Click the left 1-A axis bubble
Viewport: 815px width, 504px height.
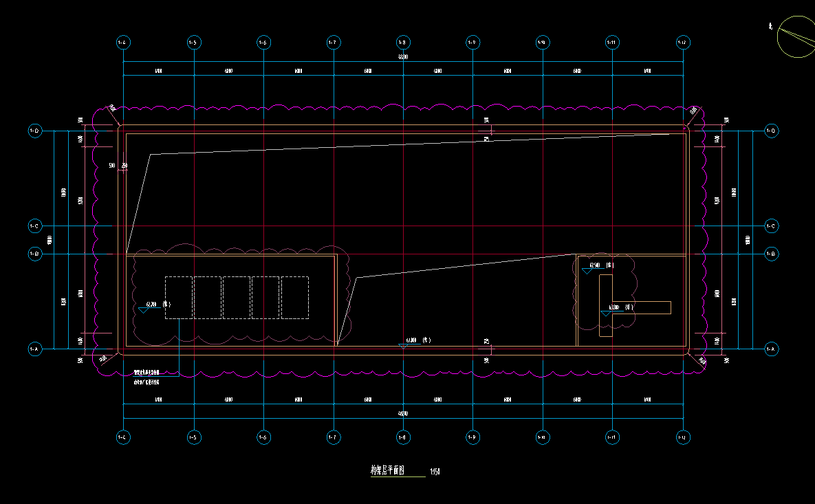click(x=34, y=349)
